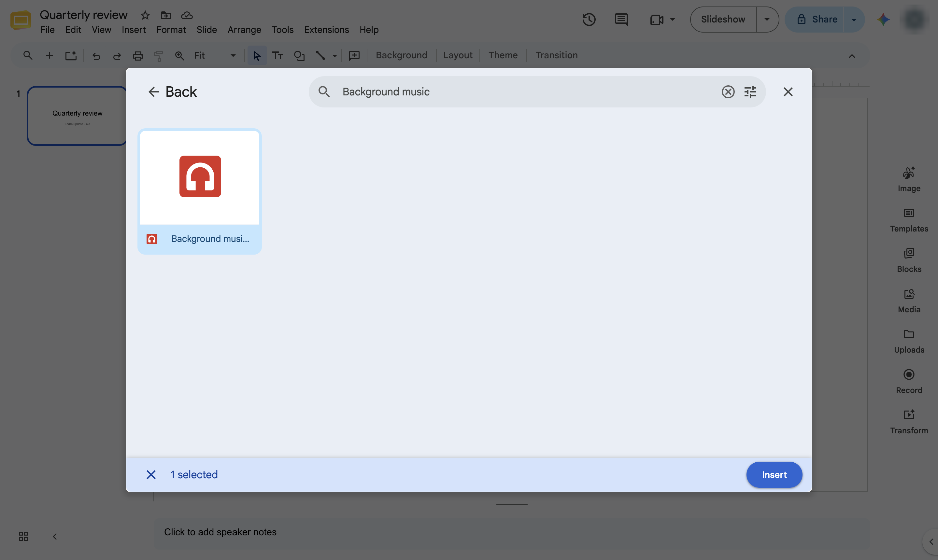Star the Quarterly review document
Image resolution: width=938 pixels, height=560 pixels.
coord(145,15)
